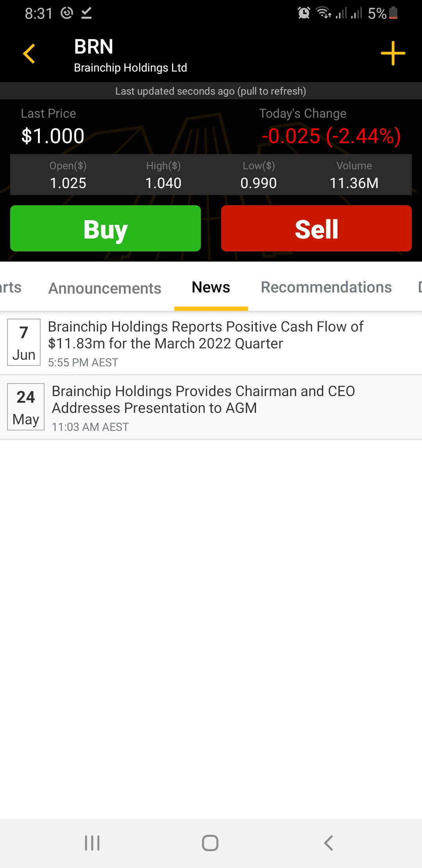The width and height of the screenshot is (422, 868).
Task: Open Android recent apps button
Action: click(x=92, y=843)
